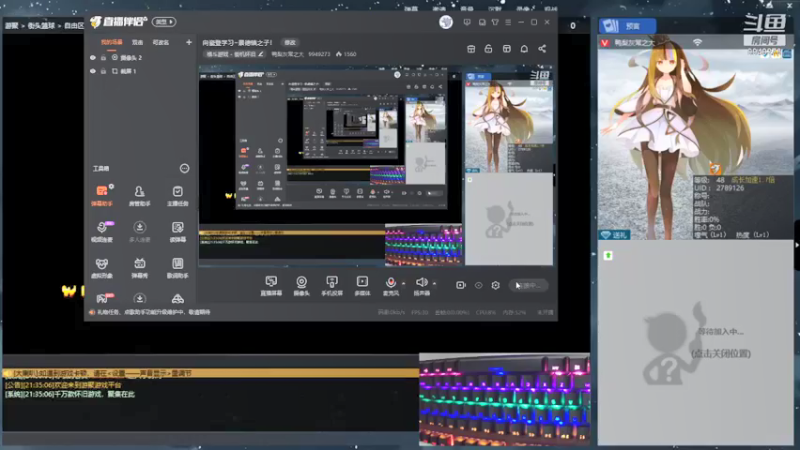Click the unlock padlock icon in header
The width and height of the screenshot is (800, 450).
[x=488, y=48]
